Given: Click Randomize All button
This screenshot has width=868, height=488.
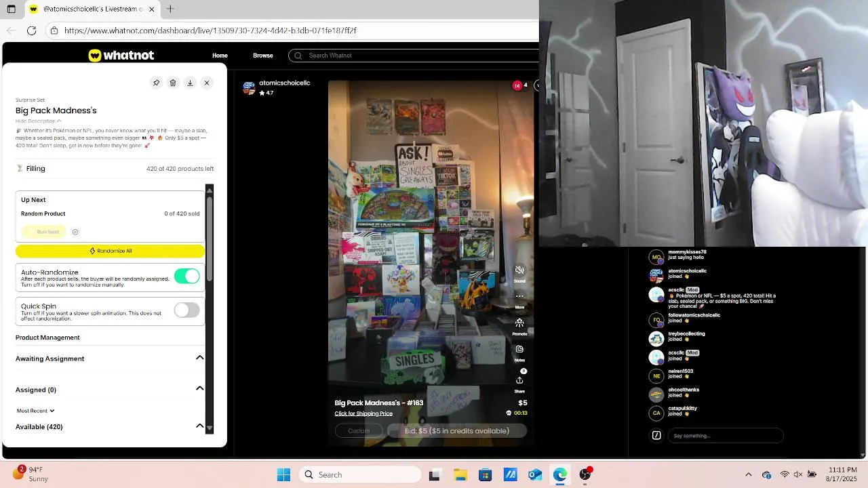Looking at the screenshot, I should coord(110,251).
